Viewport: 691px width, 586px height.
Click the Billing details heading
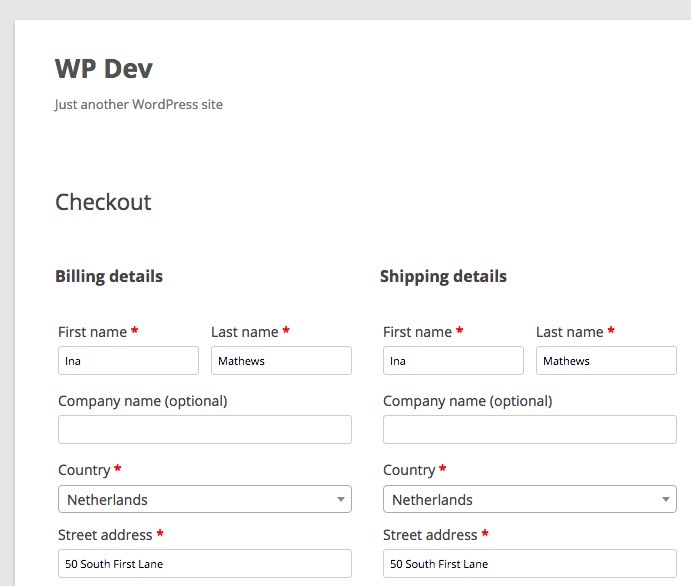[109, 277]
